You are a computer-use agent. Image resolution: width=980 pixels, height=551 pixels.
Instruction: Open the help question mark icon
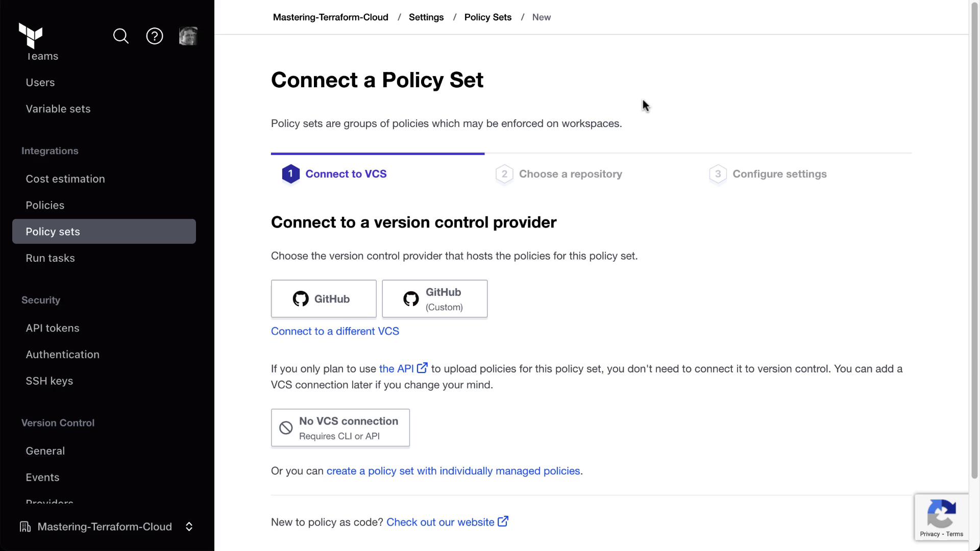pyautogui.click(x=155, y=36)
